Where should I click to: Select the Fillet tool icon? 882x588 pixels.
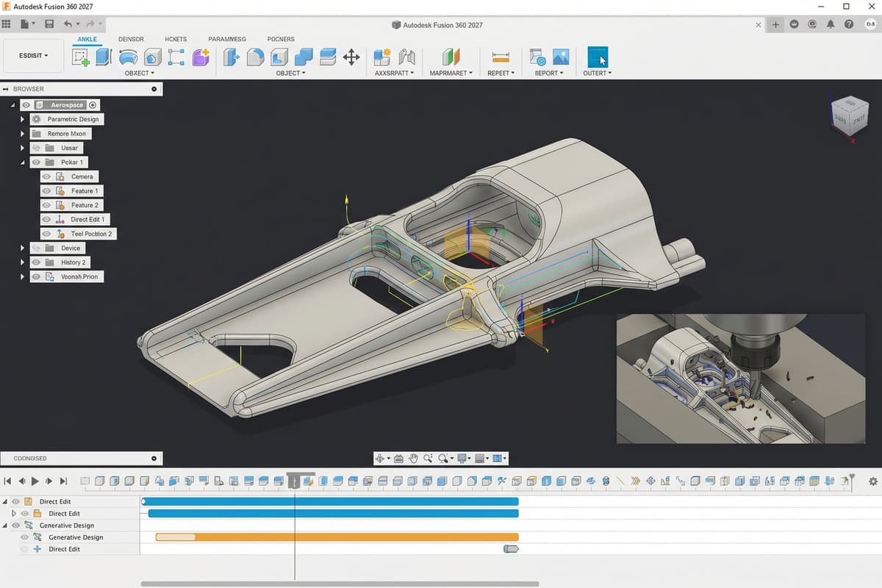pyautogui.click(x=255, y=57)
